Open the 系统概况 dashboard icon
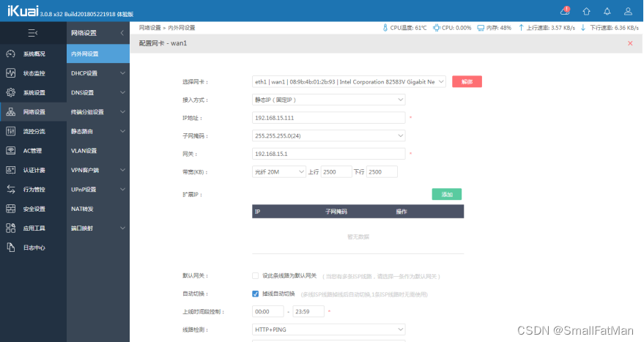This screenshot has width=644, height=342. click(11, 53)
